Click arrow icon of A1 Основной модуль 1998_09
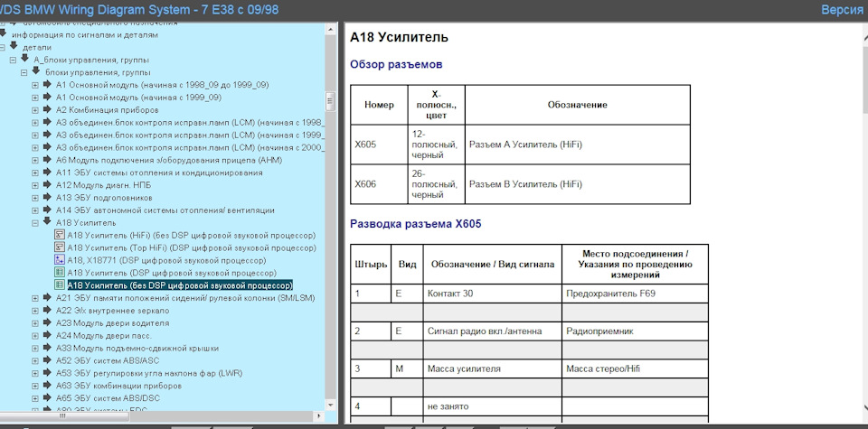 pyautogui.click(x=47, y=85)
